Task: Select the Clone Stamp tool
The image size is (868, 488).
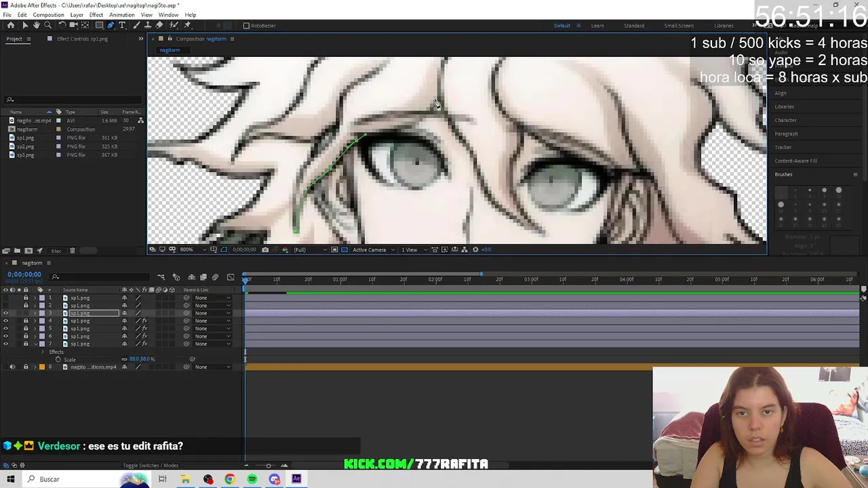Action: pyautogui.click(x=148, y=25)
